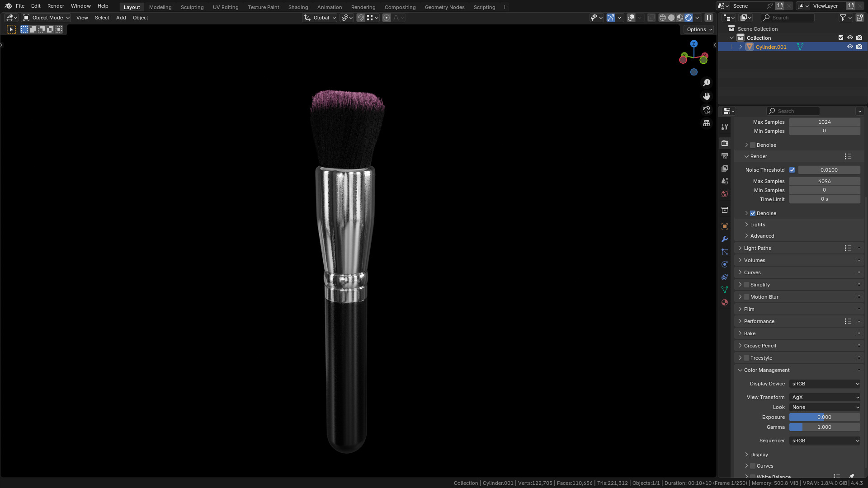The width and height of the screenshot is (868, 488).
Task: Open the Look dropdown set to None
Action: point(825,407)
